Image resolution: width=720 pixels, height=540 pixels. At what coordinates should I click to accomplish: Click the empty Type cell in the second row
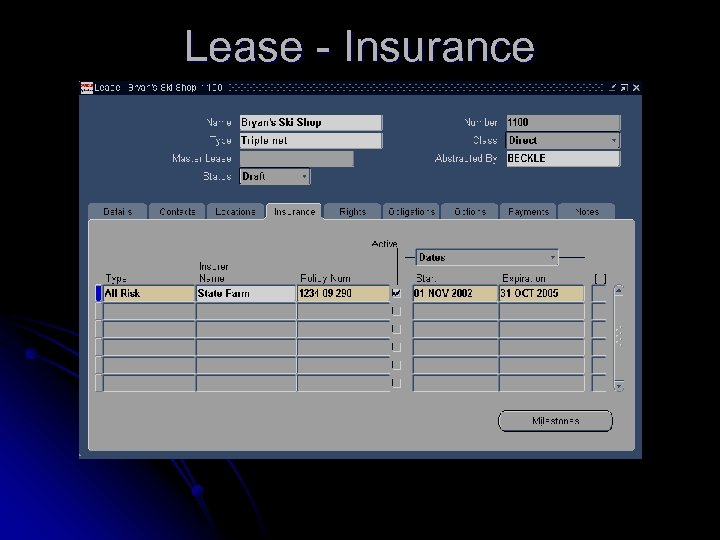[x=149, y=311]
